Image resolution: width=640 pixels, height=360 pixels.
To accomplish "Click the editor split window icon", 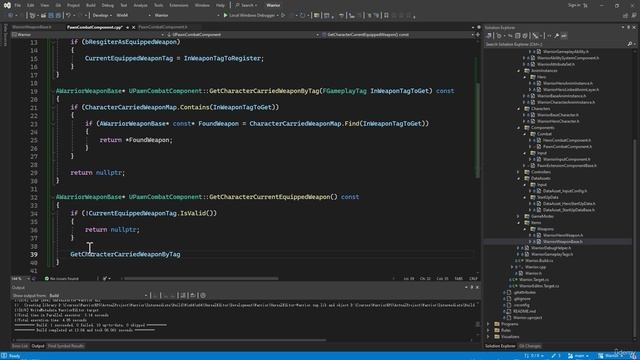I will click(478, 35).
